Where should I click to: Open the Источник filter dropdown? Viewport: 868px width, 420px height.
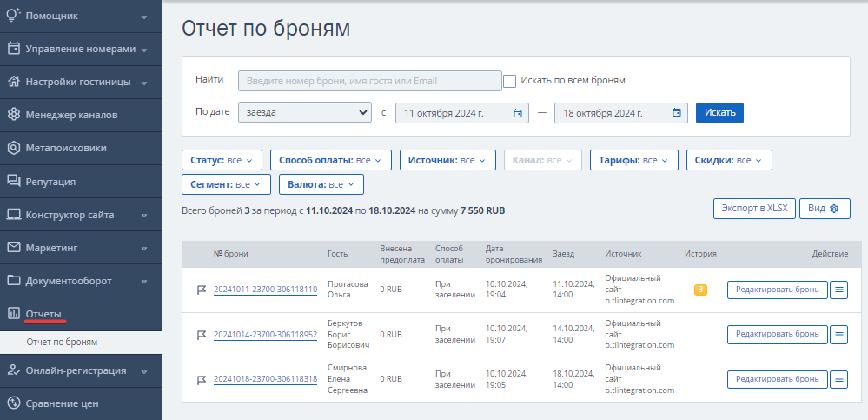(447, 160)
